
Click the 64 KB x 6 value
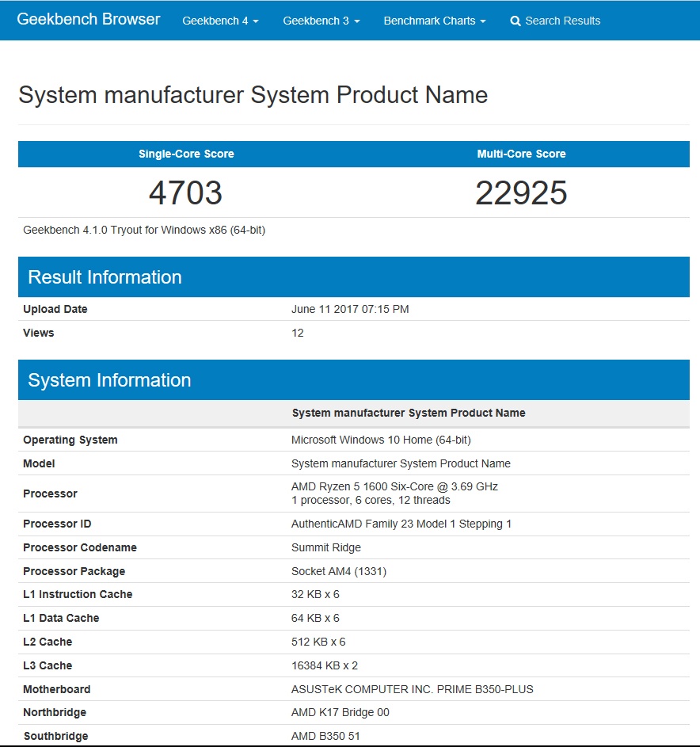click(315, 618)
